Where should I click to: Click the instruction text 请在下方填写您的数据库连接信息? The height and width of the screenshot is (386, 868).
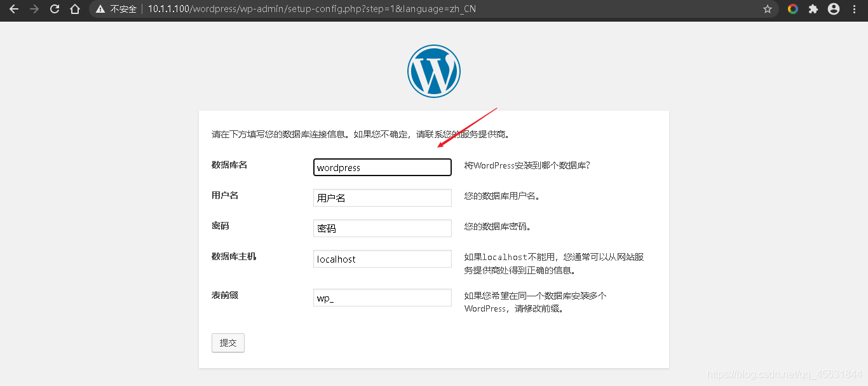coord(280,135)
